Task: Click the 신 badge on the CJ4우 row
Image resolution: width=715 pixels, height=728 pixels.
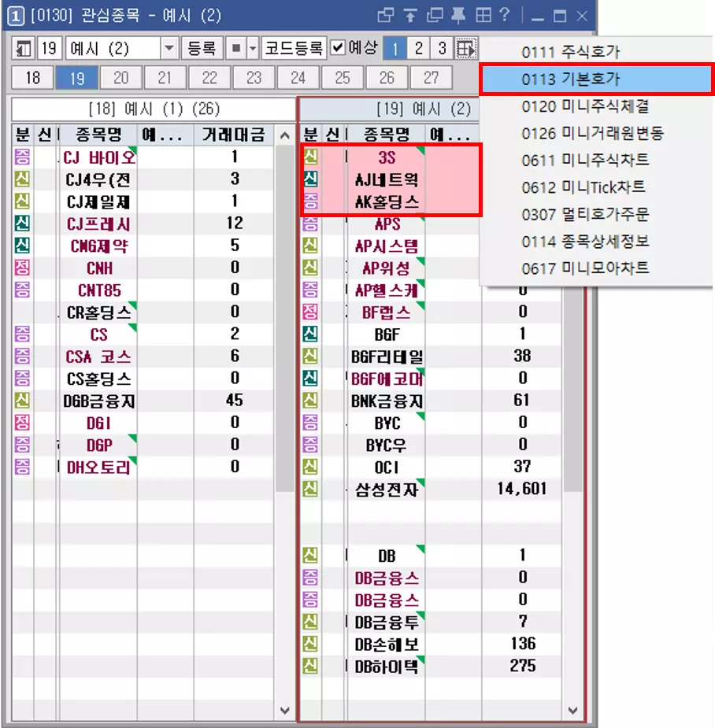Action: 22,179
